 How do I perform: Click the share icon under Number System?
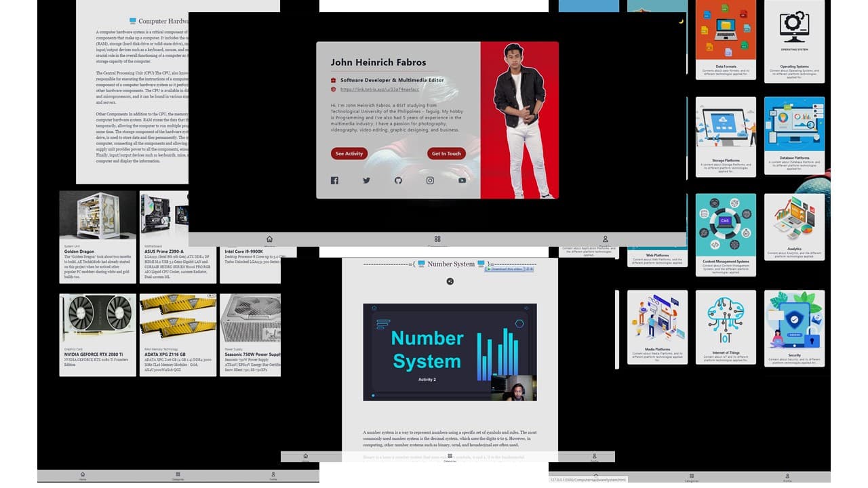(x=450, y=281)
